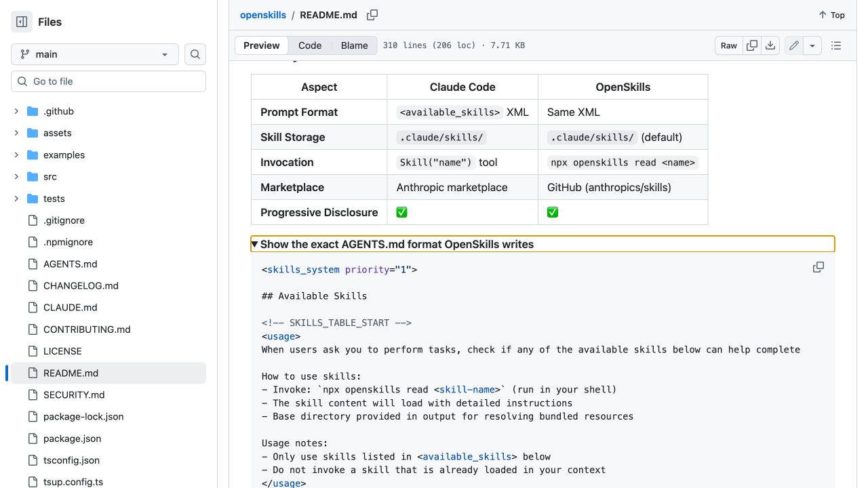Select README.md in file tree
868x488 pixels.
[x=108, y=373]
